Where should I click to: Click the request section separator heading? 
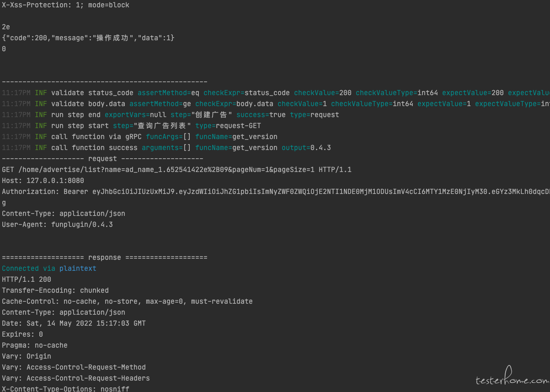point(102,159)
